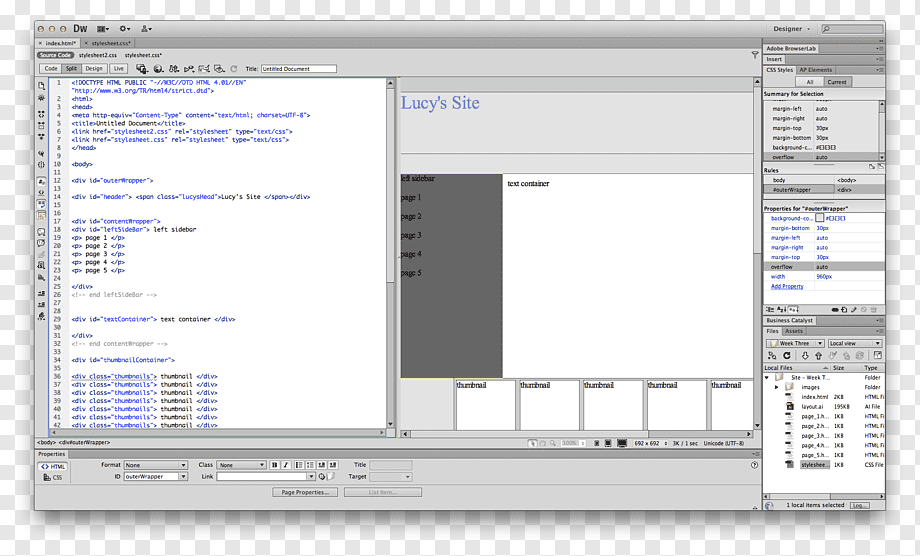Screen dimensions: 920x556
Task: Toggle the Live view button
Action: (x=119, y=69)
